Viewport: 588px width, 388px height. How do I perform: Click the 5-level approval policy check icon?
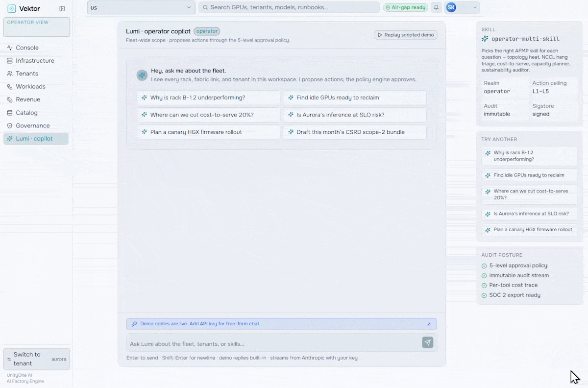pyautogui.click(x=484, y=266)
